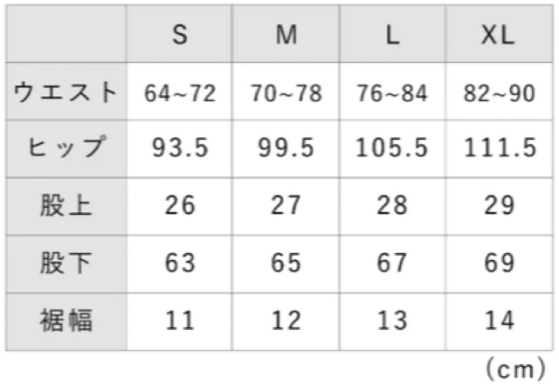Screen dimensions: 559x392
Task: Select the 股下 row label
Action: [66, 263]
